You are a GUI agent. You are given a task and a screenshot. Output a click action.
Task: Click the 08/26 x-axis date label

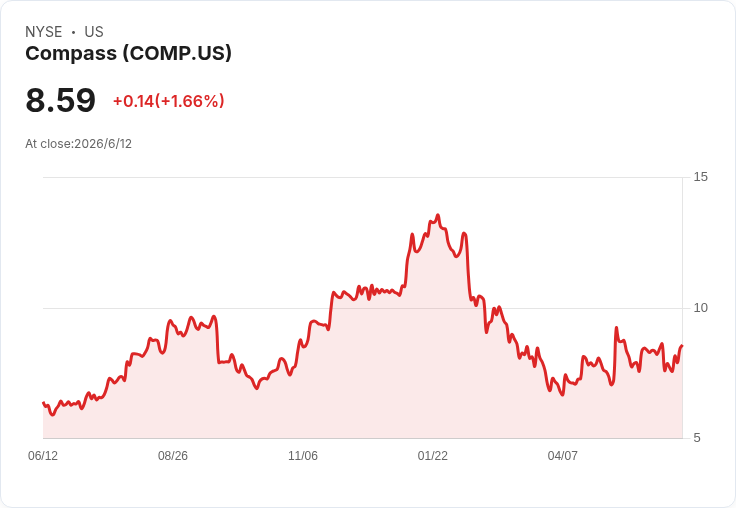pyautogui.click(x=173, y=456)
